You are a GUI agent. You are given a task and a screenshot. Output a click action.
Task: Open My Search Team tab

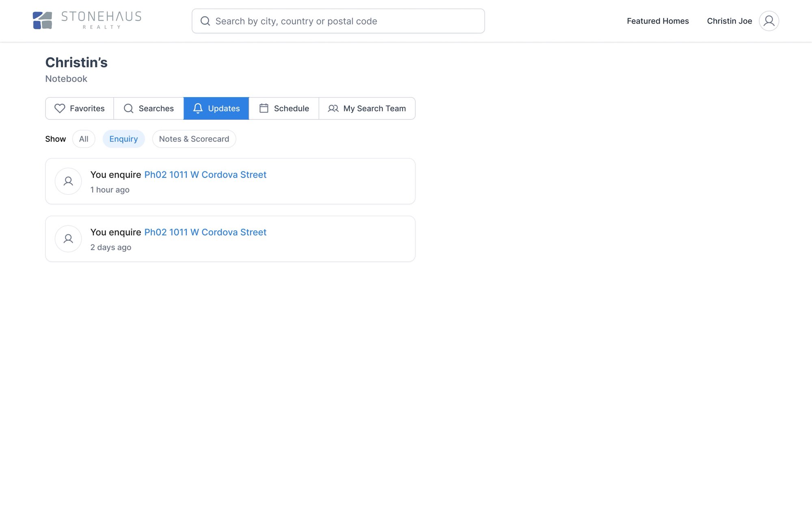tap(367, 109)
